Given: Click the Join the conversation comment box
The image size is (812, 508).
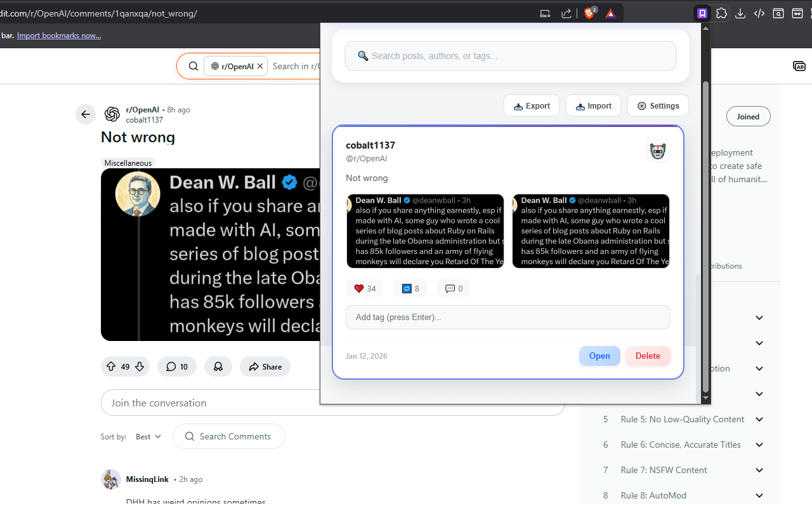Looking at the screenshot, I should [333, 403].
